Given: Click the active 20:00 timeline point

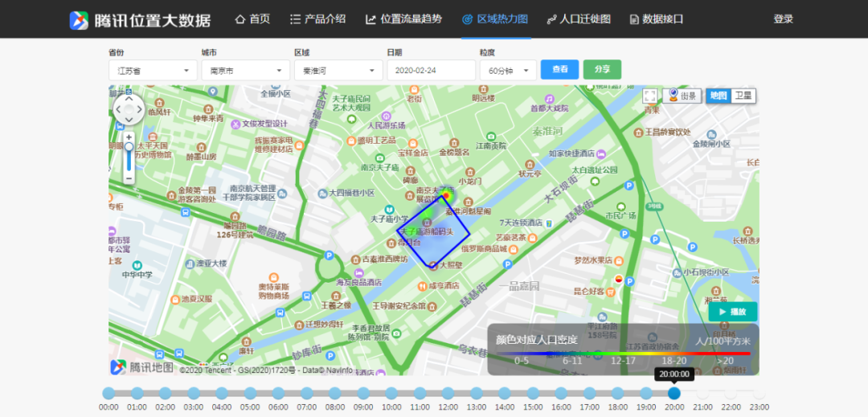Looking at the screenshot, I should (x=674, y=393).
